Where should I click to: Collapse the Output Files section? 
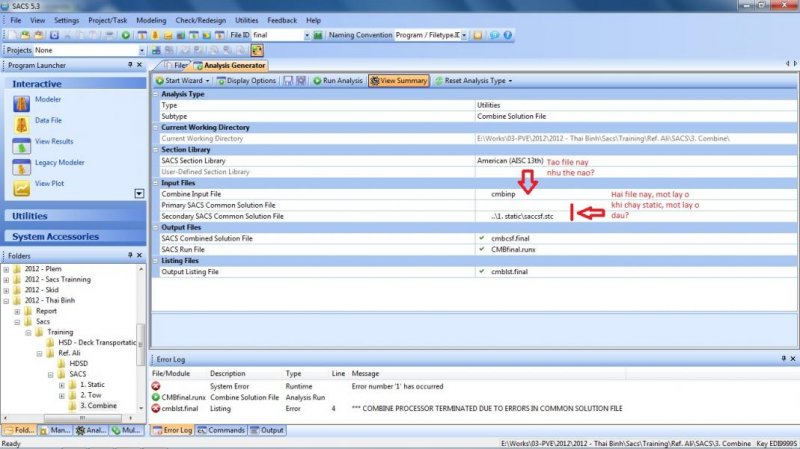coord(156,227)
